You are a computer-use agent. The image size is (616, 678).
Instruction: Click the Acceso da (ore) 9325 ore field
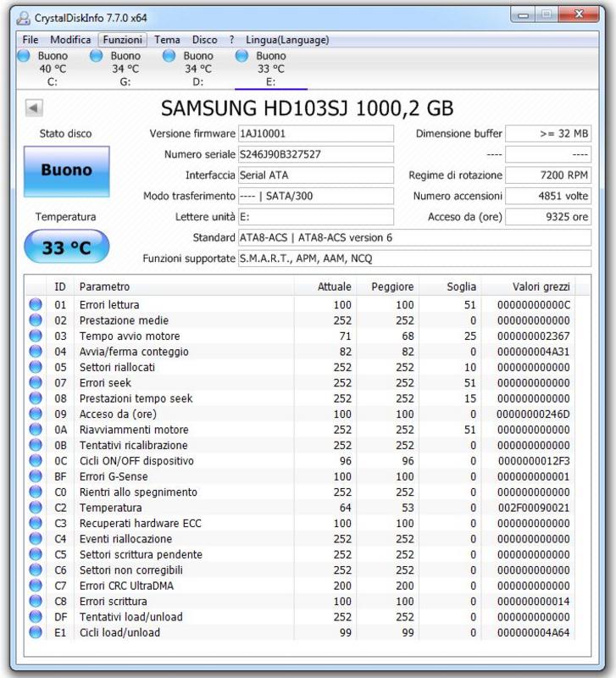[548, 217]
